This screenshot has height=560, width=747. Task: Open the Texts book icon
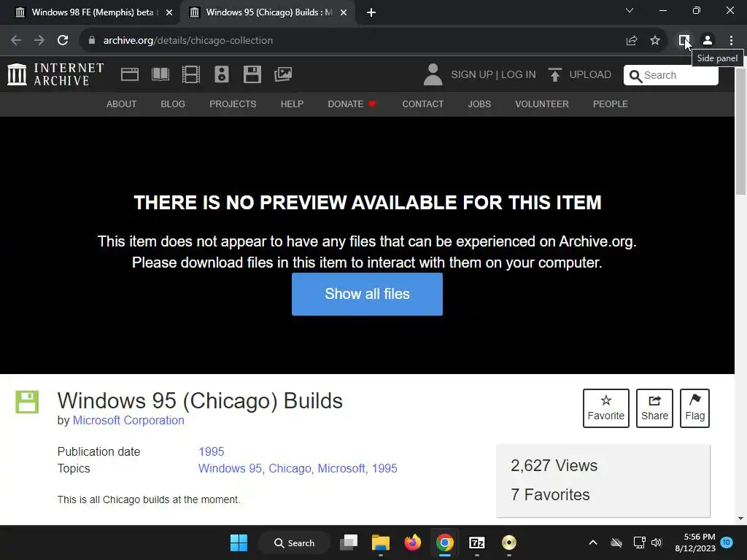pos(160,74)
